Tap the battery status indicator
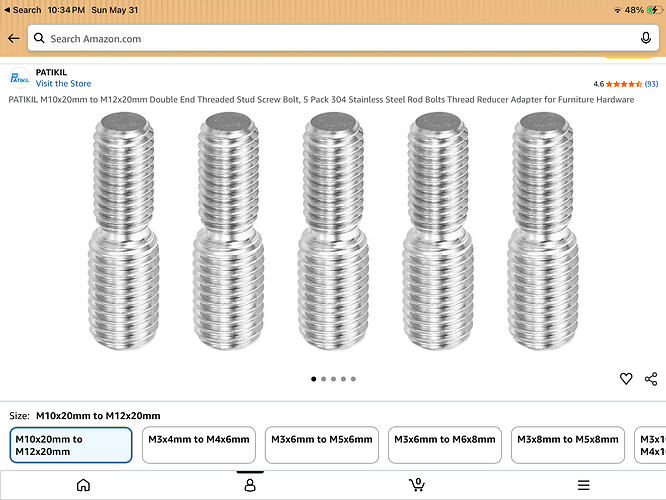Screen dimensions: 666x500 coord(655,10)
